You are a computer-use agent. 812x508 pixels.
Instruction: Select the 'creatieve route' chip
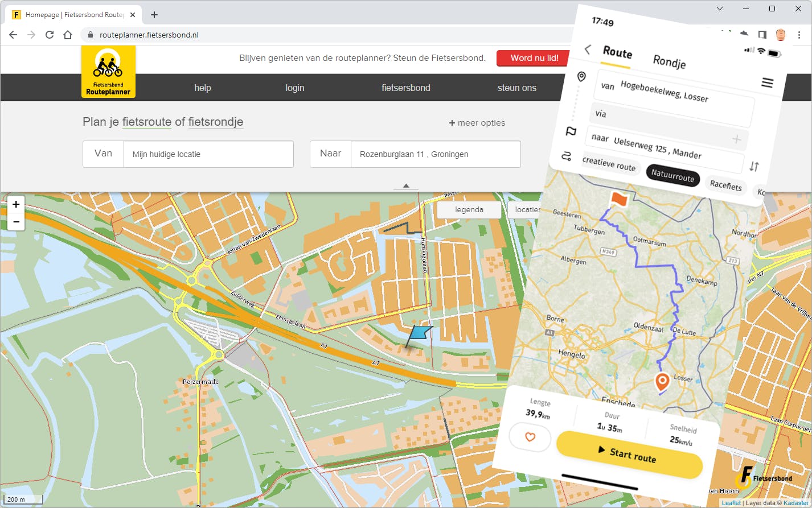point(609,164)
